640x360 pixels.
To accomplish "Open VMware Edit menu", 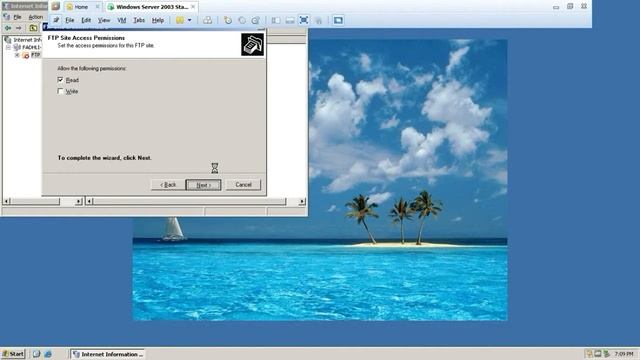I will click(x=86, y=20).
